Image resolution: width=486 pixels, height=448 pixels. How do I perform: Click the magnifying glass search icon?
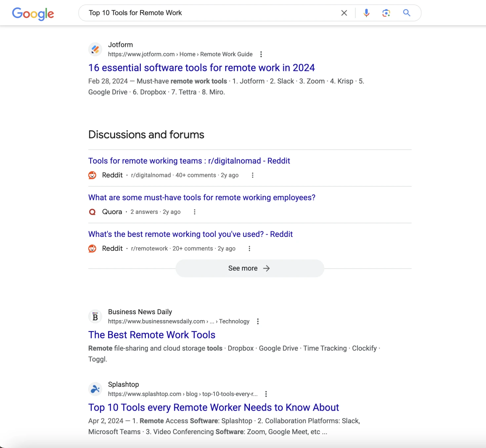(x=407, y=13)
